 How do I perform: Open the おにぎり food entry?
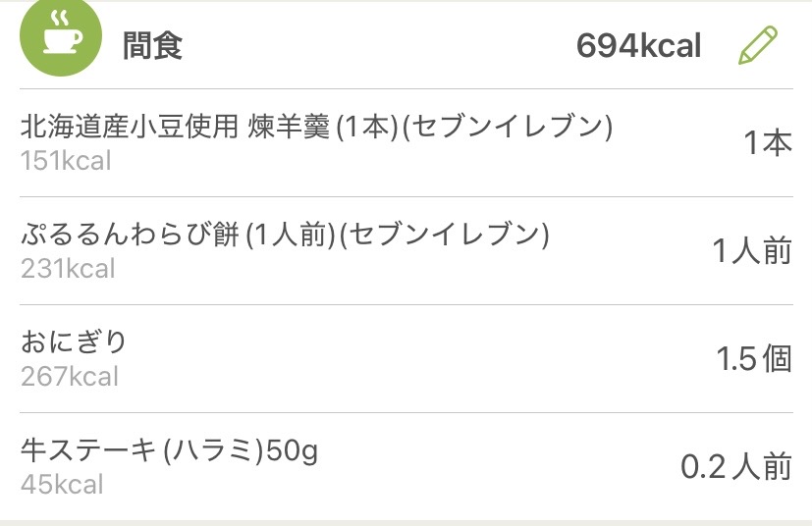point(75,342)
